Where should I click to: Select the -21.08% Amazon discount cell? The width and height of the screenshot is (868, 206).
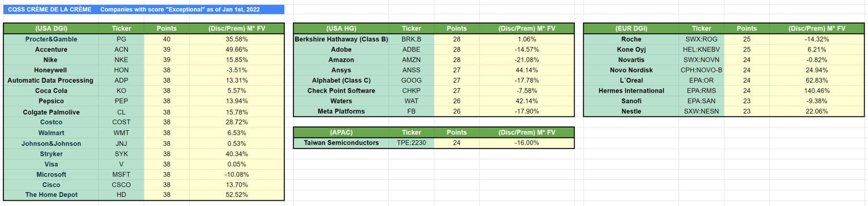[x=527, y=60]
